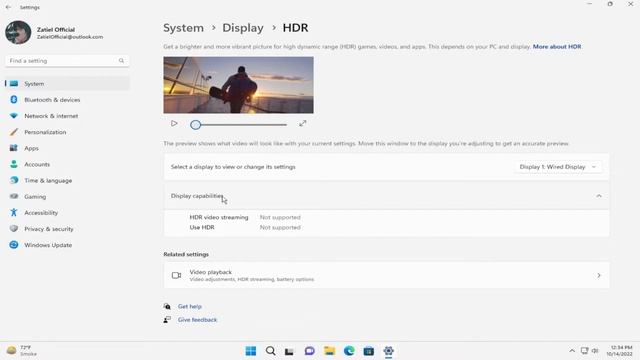Viewport: 640px width, 360px height.
Task: Click the preview video seek slider handle
Action: click(196, 124)
